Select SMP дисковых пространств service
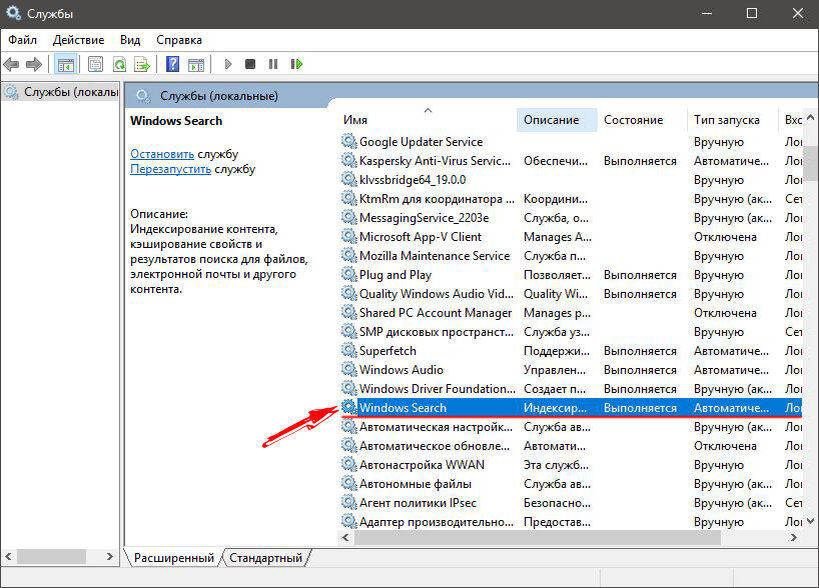819x588 pixels. pyautogui.click(x=571, y=332)
